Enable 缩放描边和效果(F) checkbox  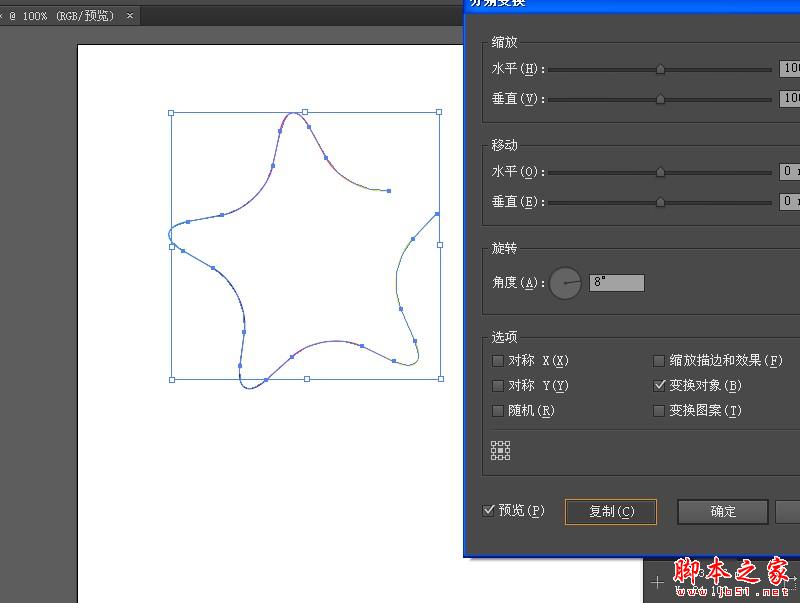click(x=659, y=361)
